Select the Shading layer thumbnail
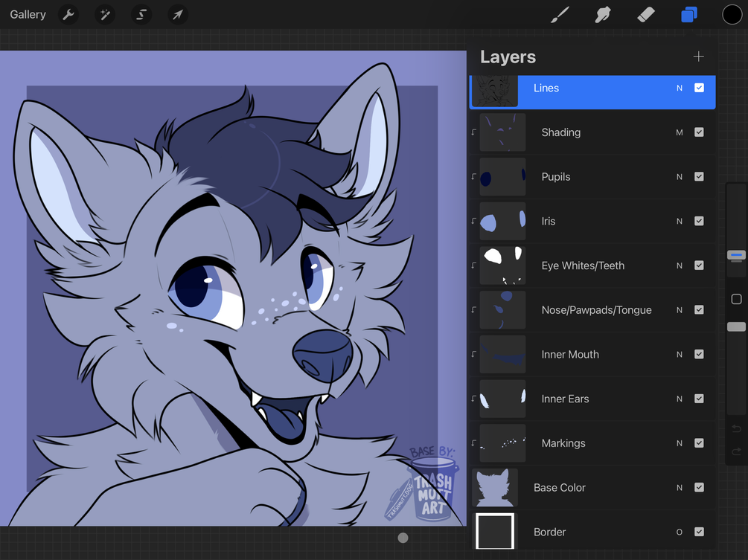The image size is (748, 560). (503, 132)
